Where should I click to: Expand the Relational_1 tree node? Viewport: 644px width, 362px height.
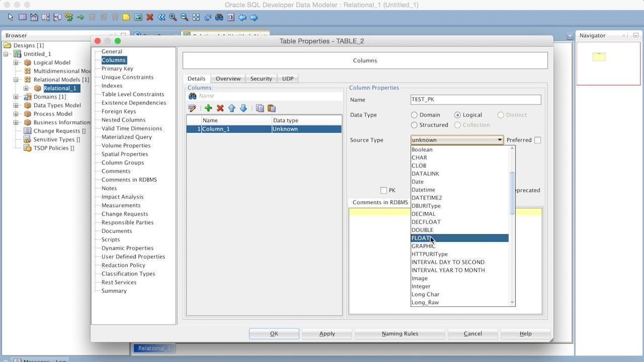pyautogui.click(x=26, y=88)
